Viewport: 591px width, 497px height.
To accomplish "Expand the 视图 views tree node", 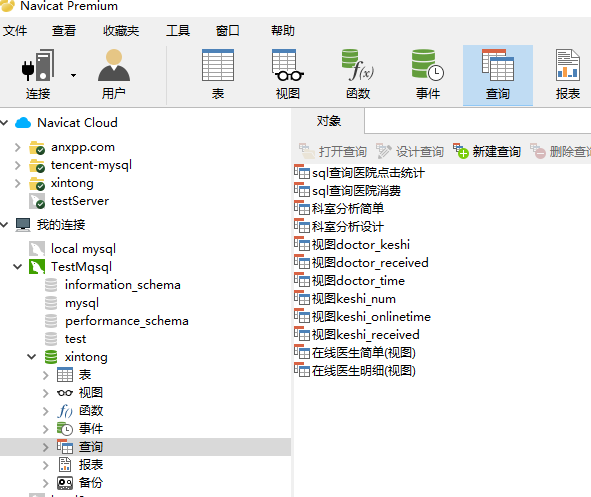I will point(46,393).
